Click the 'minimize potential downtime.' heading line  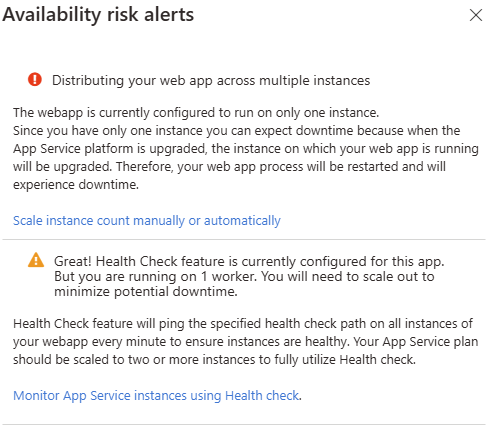click(146, 292)
